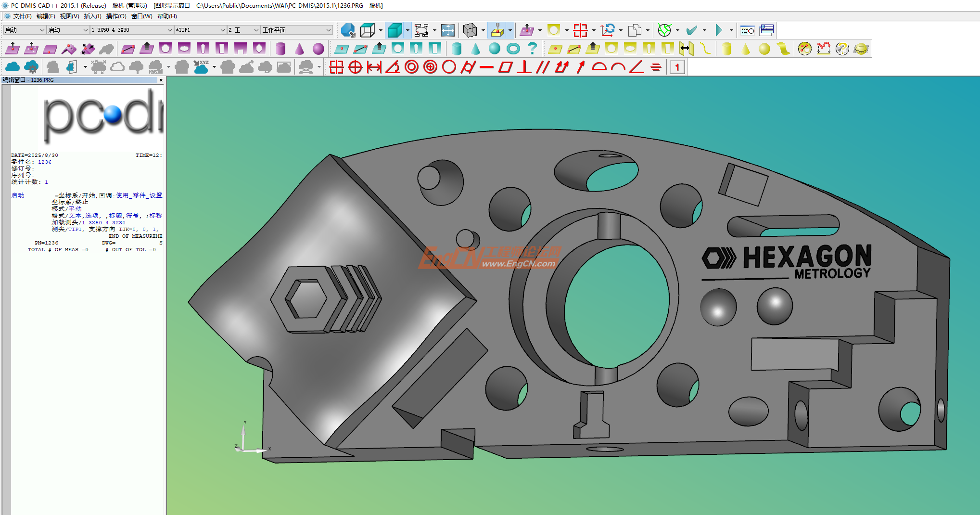The width and height of the screenshot is (980, 515).
Task: Click the Scale to Fit icon
Action: (447, 30)
